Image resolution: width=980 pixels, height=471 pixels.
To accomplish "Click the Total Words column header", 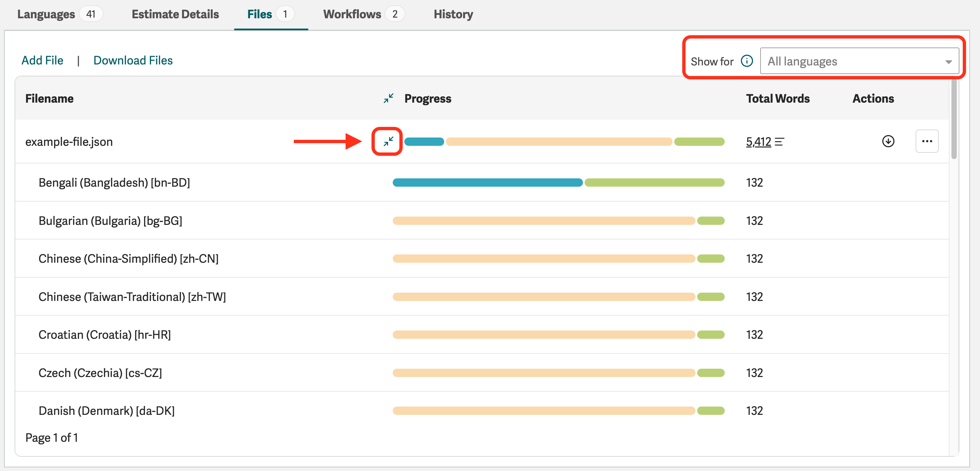I will [x=777, y=99].
